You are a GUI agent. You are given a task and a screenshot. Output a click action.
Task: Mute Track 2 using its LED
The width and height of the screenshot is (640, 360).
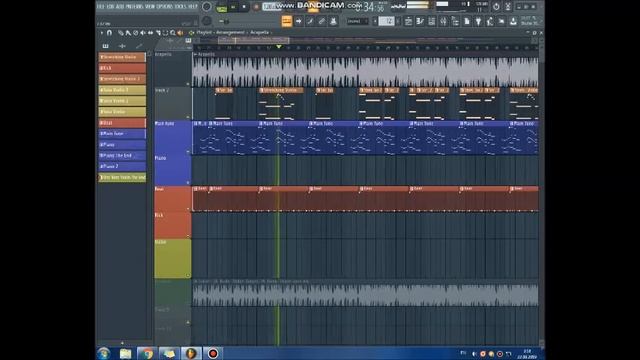click(x=188, y=117)
